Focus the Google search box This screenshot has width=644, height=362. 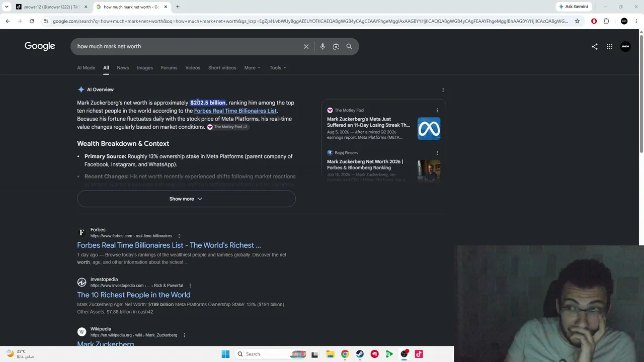(x=189, y=46)
